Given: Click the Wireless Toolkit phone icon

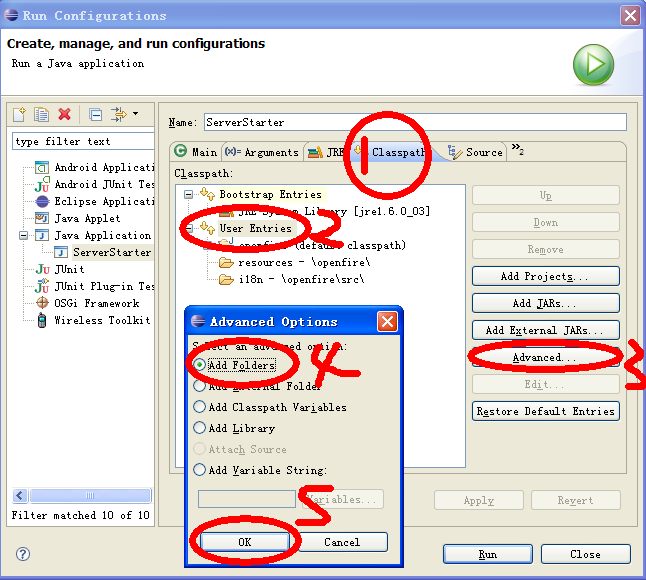Looking at the screenshot, I should click(x=42, y=320).
